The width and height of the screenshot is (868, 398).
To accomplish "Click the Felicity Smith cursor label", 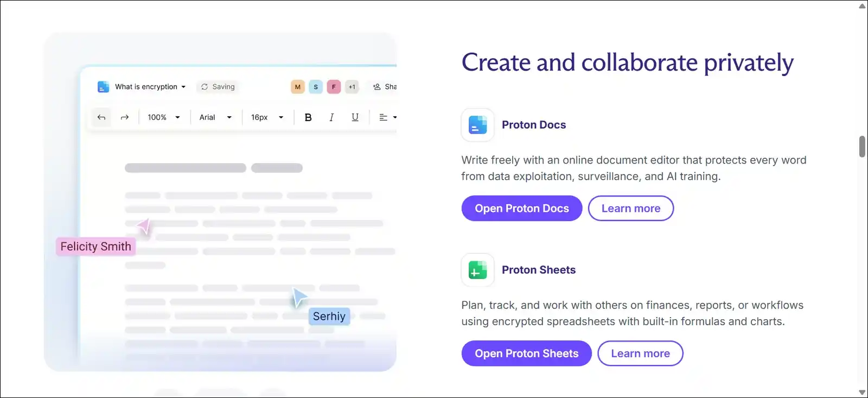I will (x=96, y=247).
